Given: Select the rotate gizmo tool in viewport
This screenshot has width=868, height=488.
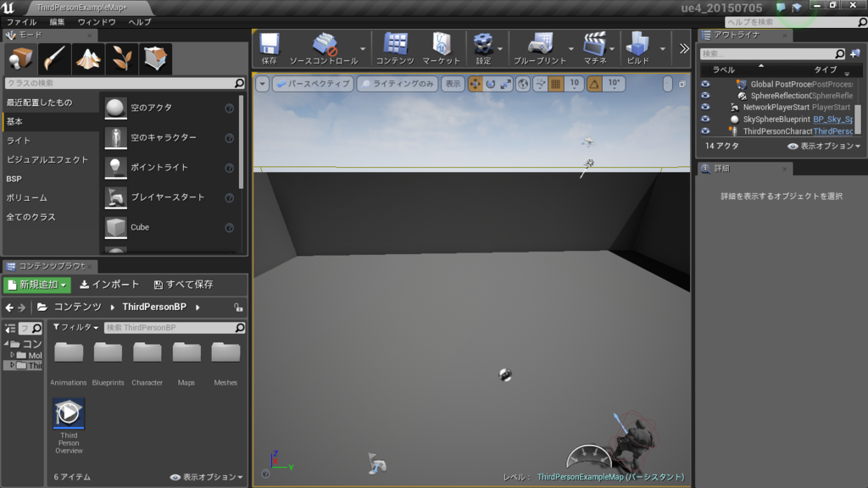Looking at the screenshot, I should point(491,84).
